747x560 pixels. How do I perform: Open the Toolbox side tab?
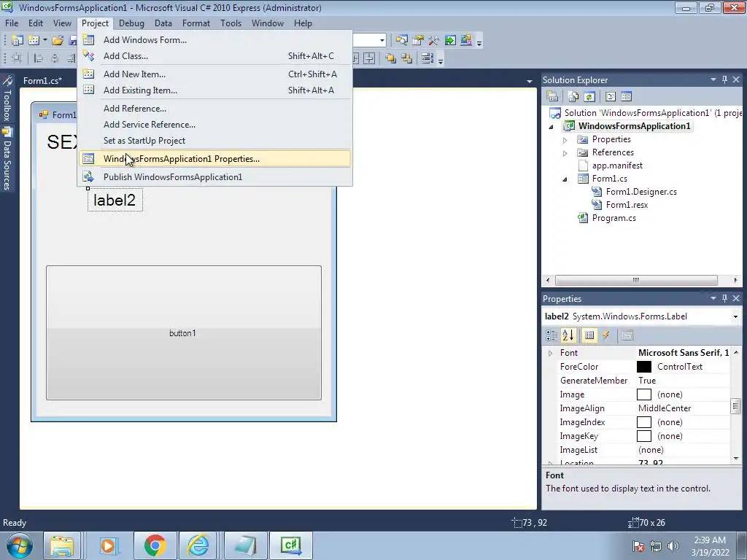[7, 99]
